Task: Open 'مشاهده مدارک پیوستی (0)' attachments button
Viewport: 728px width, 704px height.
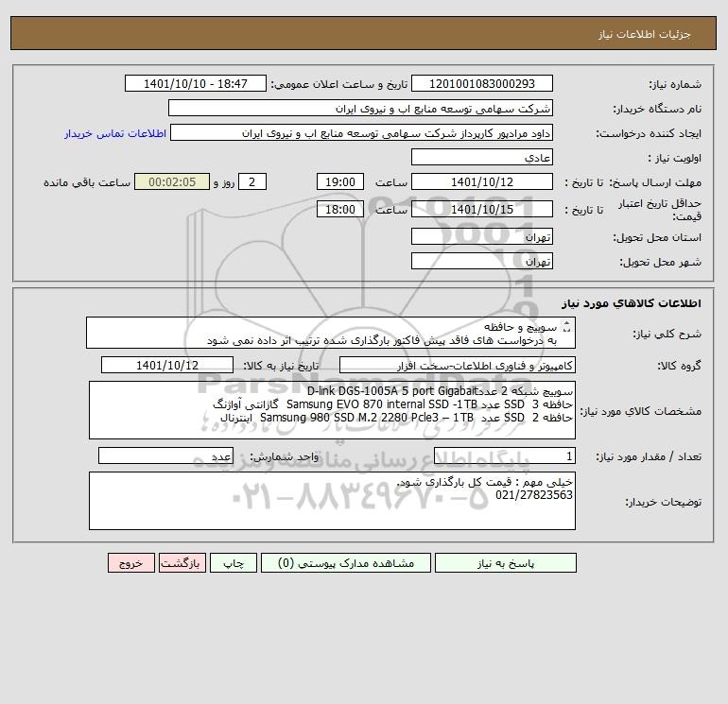Action: (345, 562)
